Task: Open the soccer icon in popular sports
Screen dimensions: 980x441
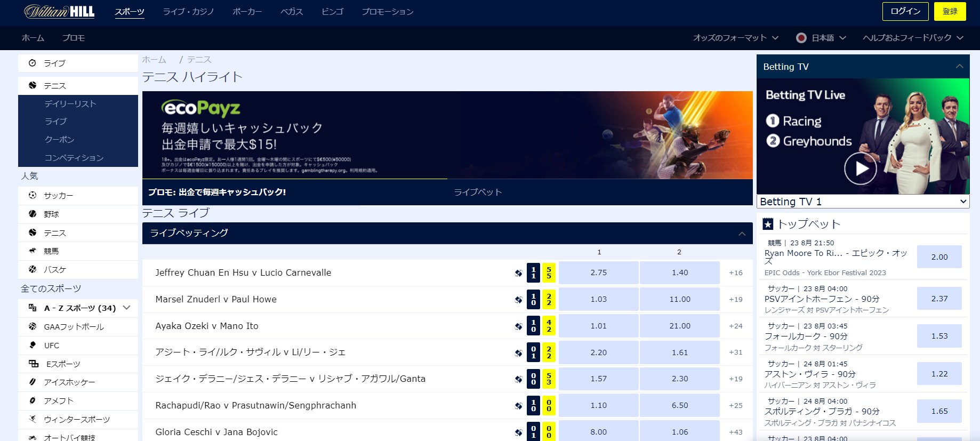Action: tap(33, 195)
